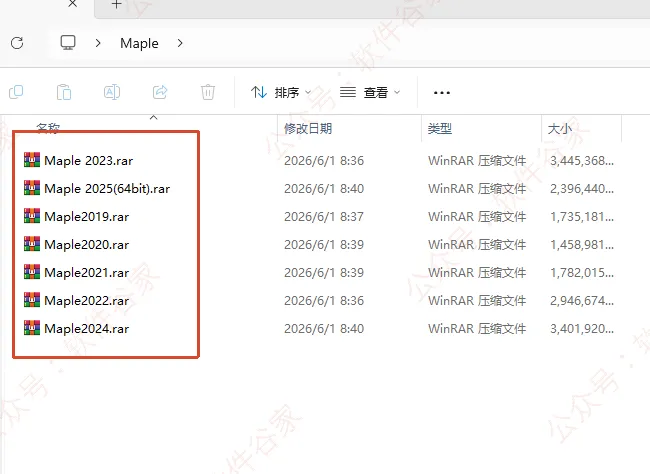This screenshot has width=650, height=474.
Task: Click size 1,458,981 of Maple2020.rar
Action: [x=582, y=245]
